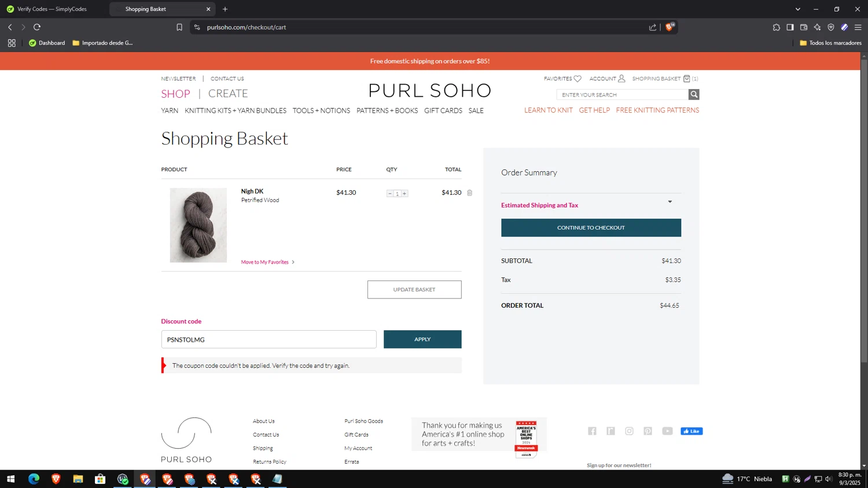Open the share page icon
The width and height of the screenshot is (868, 488).
pos(653,27)
